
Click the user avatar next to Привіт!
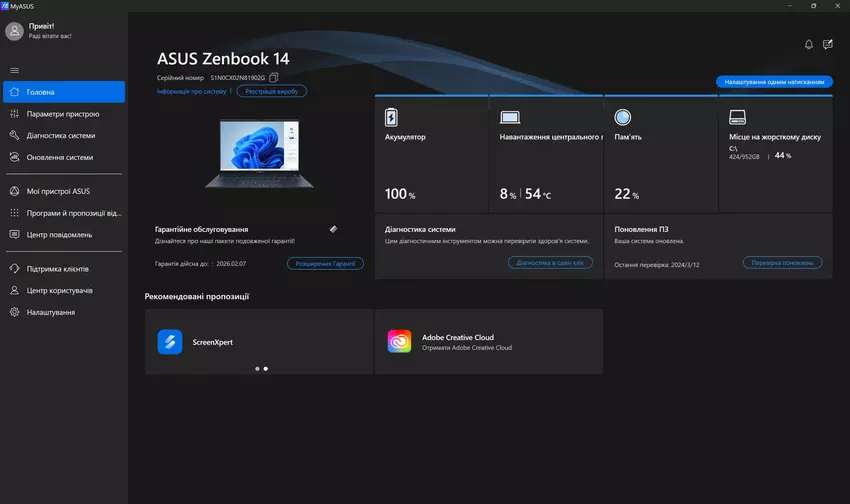[x=14, y=31]
